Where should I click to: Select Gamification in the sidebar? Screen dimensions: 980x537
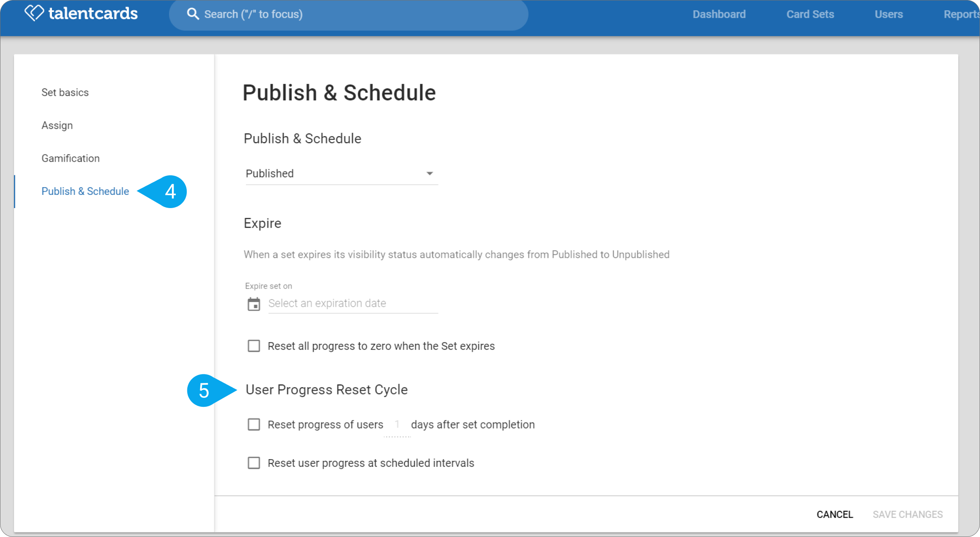click(71, 158)
